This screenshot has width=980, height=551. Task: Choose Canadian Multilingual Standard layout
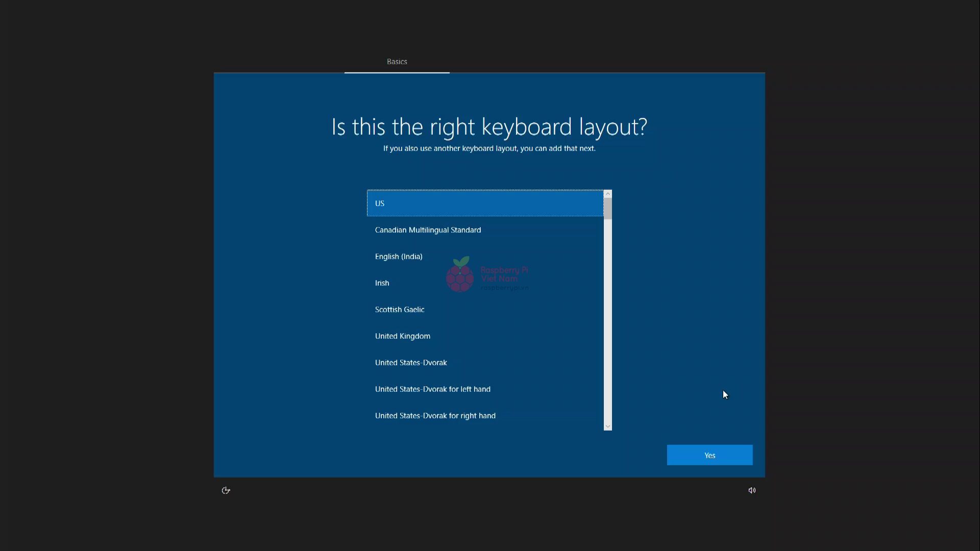pyautogui.click(x=428, y=230)
